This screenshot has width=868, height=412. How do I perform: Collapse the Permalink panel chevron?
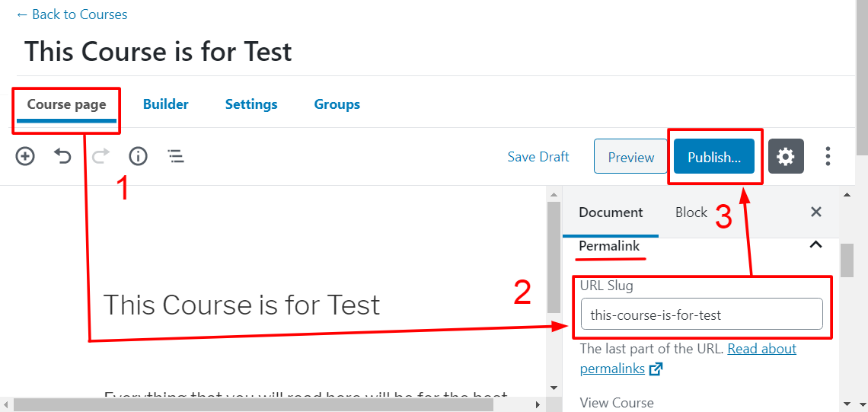tap(815, 244)
